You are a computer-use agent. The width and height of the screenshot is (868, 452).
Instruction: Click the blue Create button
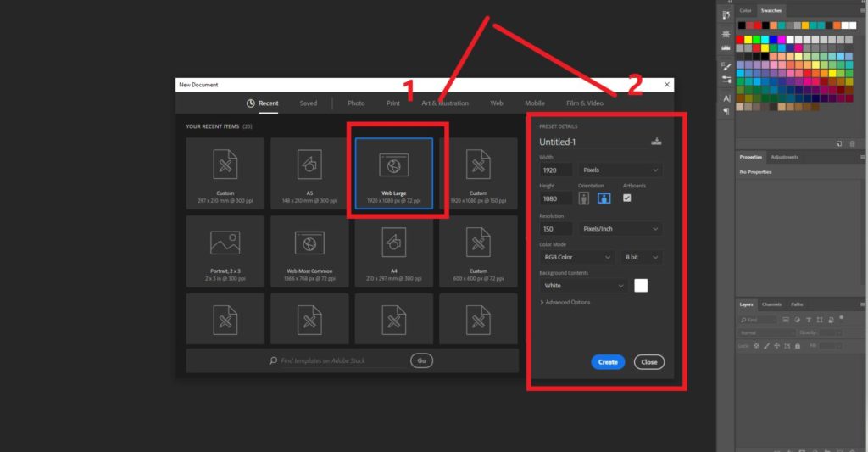click(608, 362)
